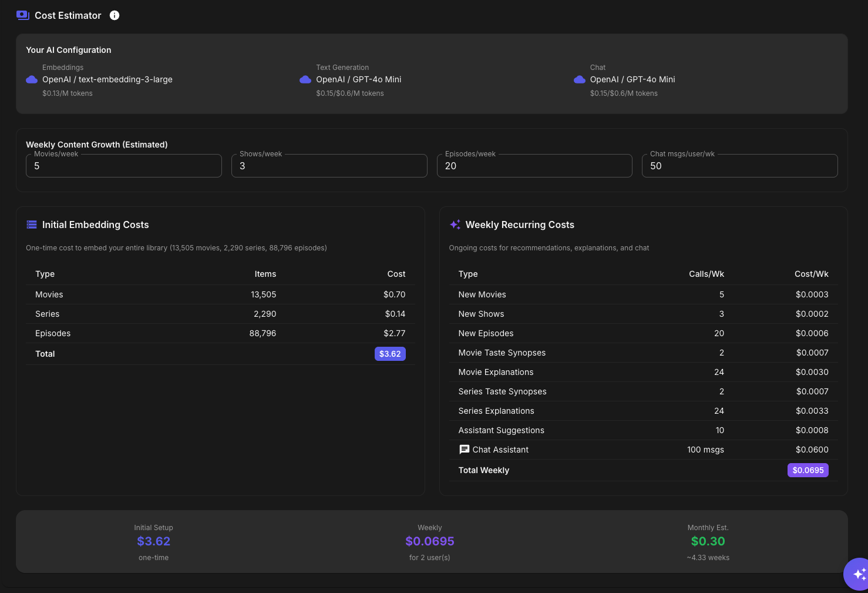Select the Movie Explanations cost row
This screenshot has height=593, width=868.
(x=643, y=372)
